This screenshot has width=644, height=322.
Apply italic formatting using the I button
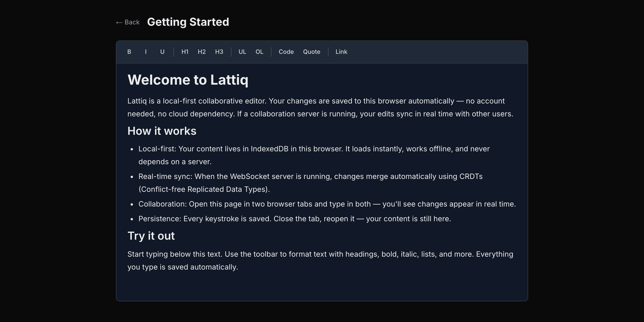(x=146, y=52)
